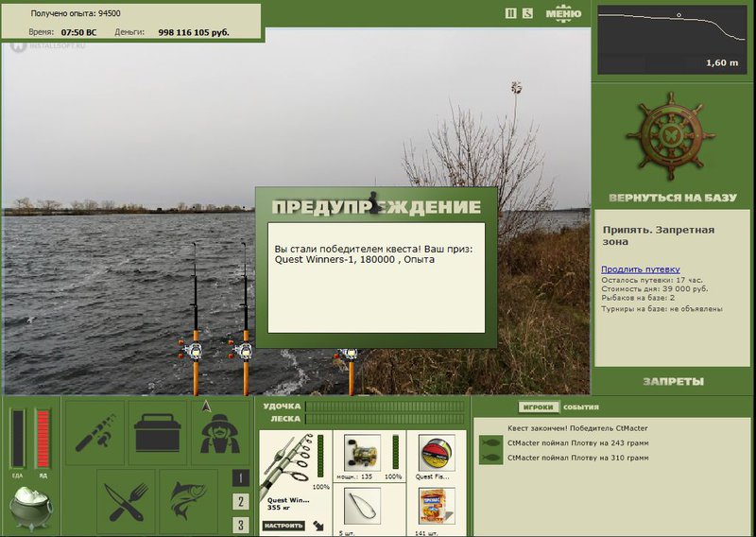Image resolution: width=756 pixels, height=537 pixels.
Task: Click ВЕРНУТЬСЯ НА БАЗУ button
Action: (673, 198)
